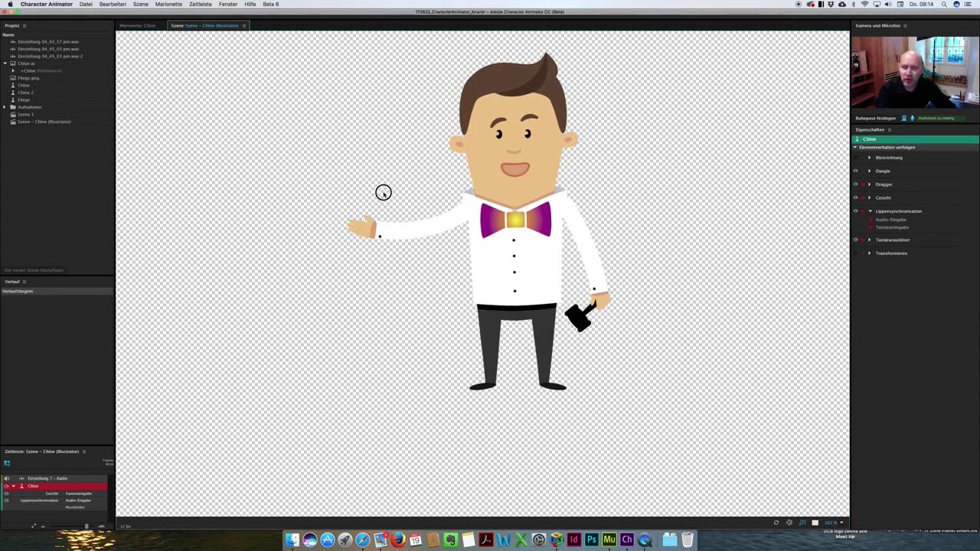Expand Aufnahmen folder

(x=5, y=107)
